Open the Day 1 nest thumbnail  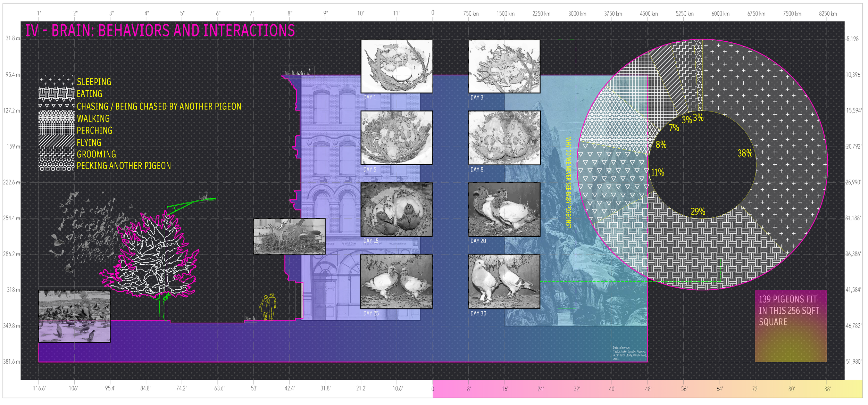coord(397,66)
